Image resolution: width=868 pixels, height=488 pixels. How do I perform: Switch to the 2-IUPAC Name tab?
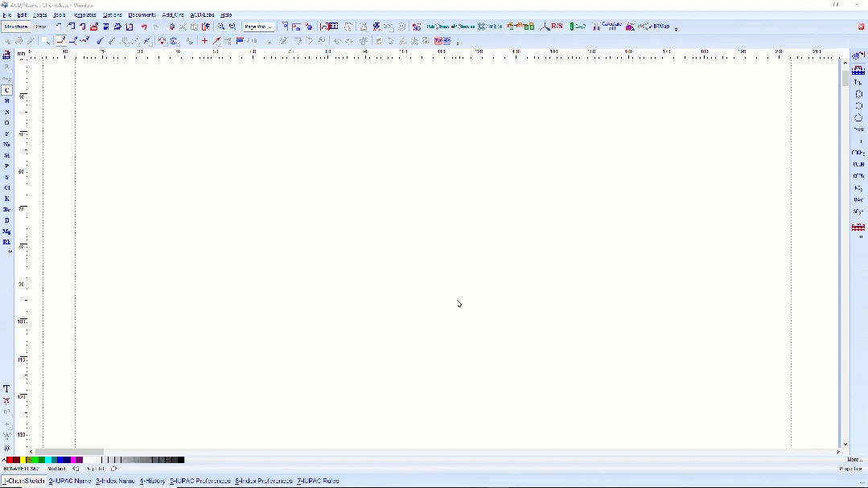coord(70,481)
